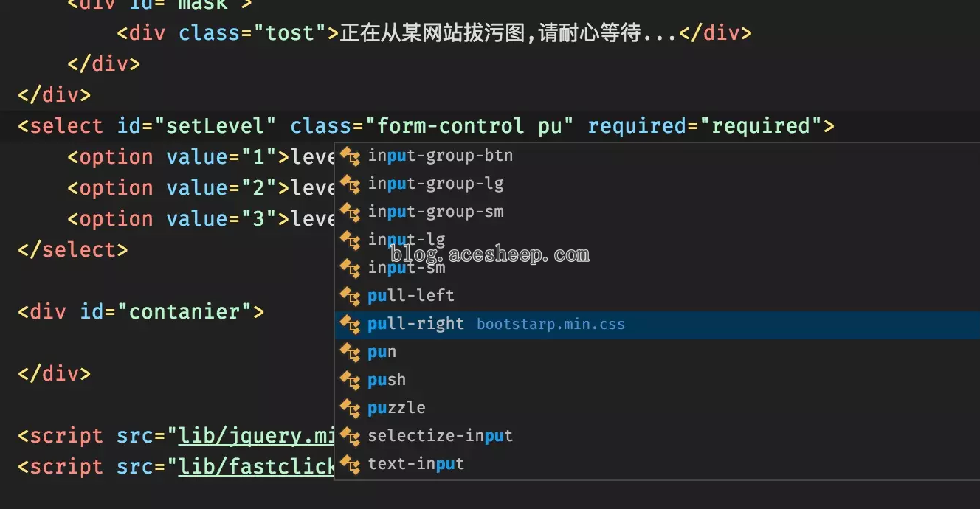Click the icon beside input-group-lg suggestion
The image size is (980, 509).
350,184
